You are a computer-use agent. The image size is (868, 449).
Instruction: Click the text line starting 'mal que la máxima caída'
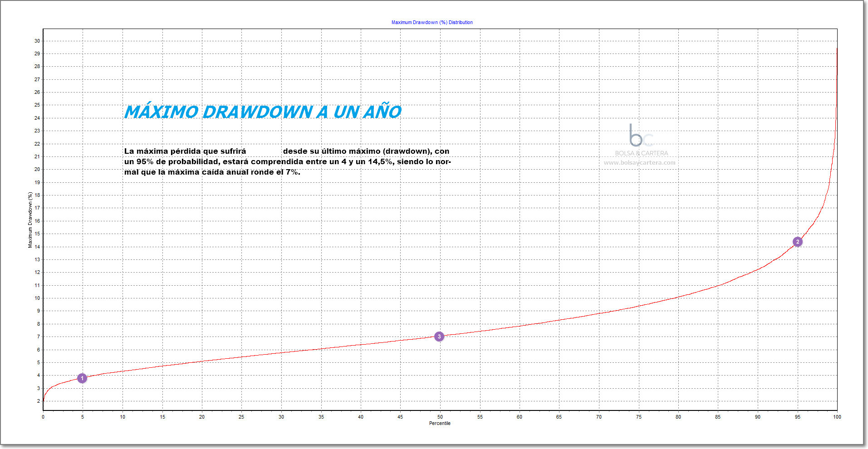[x=212, y=172]
